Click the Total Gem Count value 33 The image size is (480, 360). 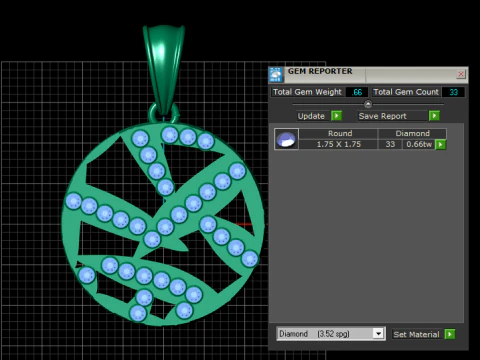453,92
